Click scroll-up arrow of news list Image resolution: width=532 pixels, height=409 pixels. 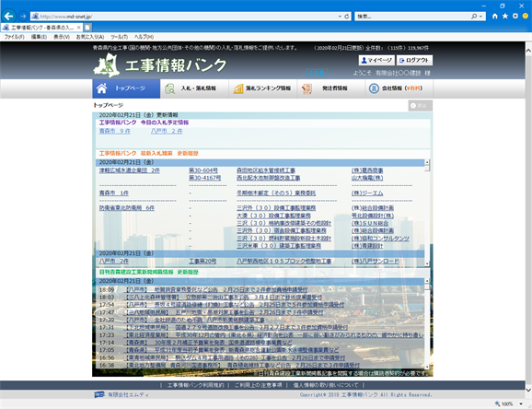(427, 281)
